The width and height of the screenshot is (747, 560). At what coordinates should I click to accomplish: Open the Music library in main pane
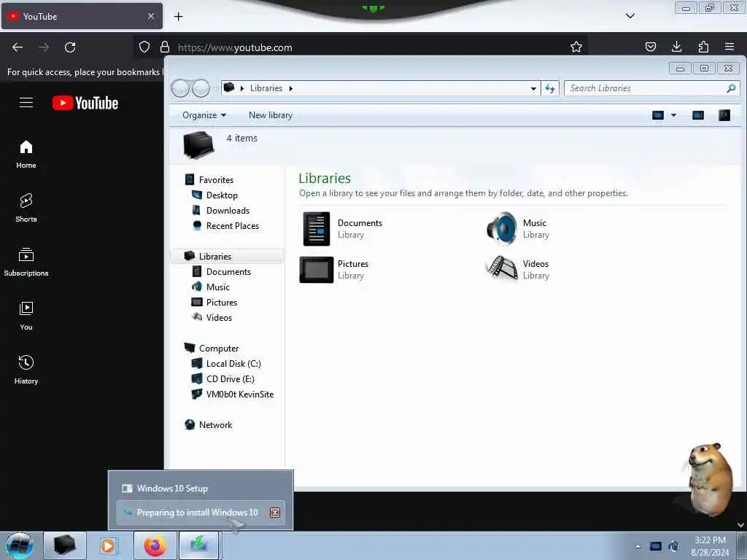pyautogui.click(x=519, y=228)
